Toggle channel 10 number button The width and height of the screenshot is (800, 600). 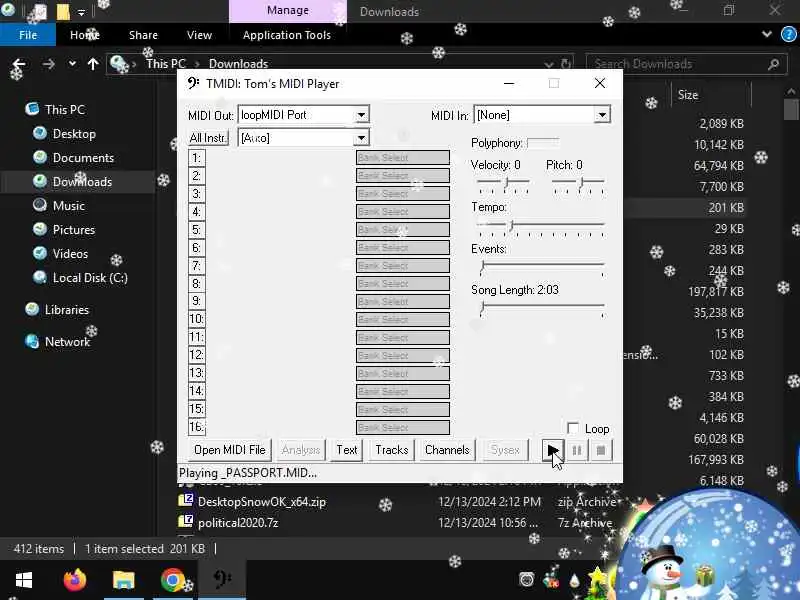(196, 319)
